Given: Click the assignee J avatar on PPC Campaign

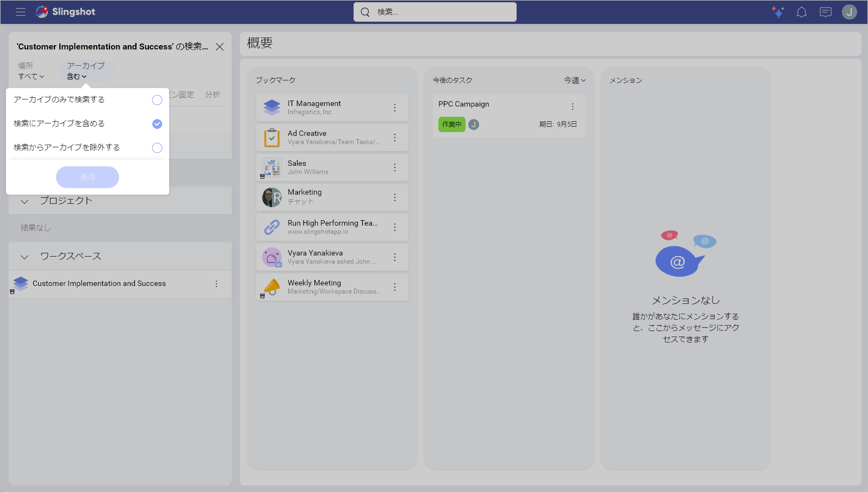Looking at the screenshot, I should click(474, 124).
